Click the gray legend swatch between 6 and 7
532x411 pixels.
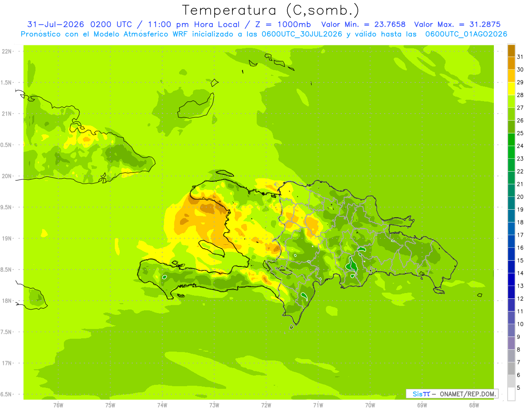(511, 368)
